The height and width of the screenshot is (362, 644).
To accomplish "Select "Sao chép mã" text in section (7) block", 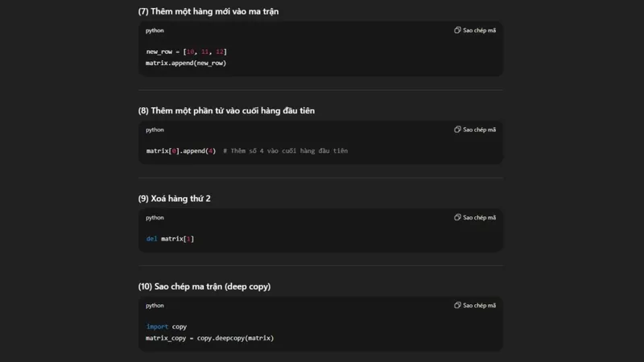I will coord(479,31).
